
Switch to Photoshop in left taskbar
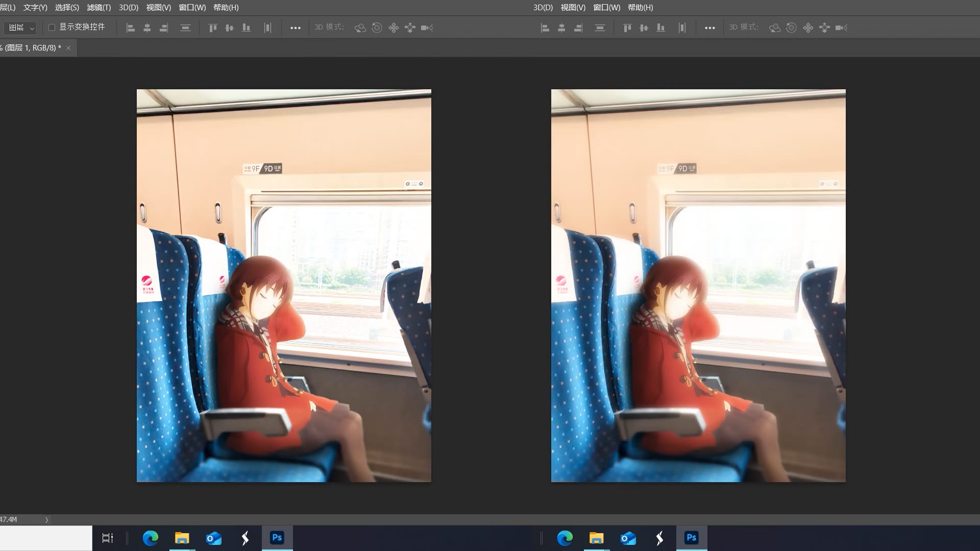point(277,538)
